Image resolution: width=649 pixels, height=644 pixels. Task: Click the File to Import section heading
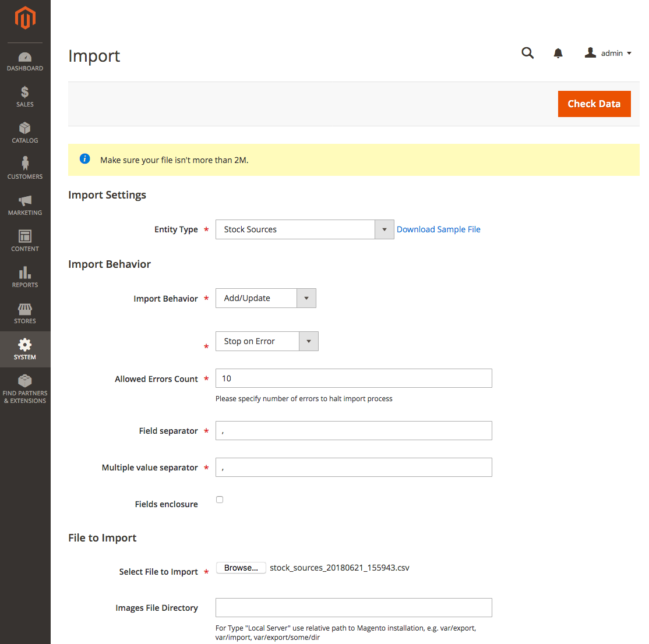[x=102, y=537]
